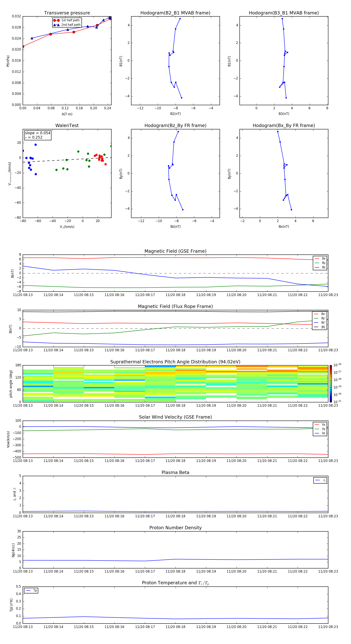This screenshot has height=644, width=351.
Task: Click 'Pt(nPa)' y-axis label
Action: click(8, 61)
